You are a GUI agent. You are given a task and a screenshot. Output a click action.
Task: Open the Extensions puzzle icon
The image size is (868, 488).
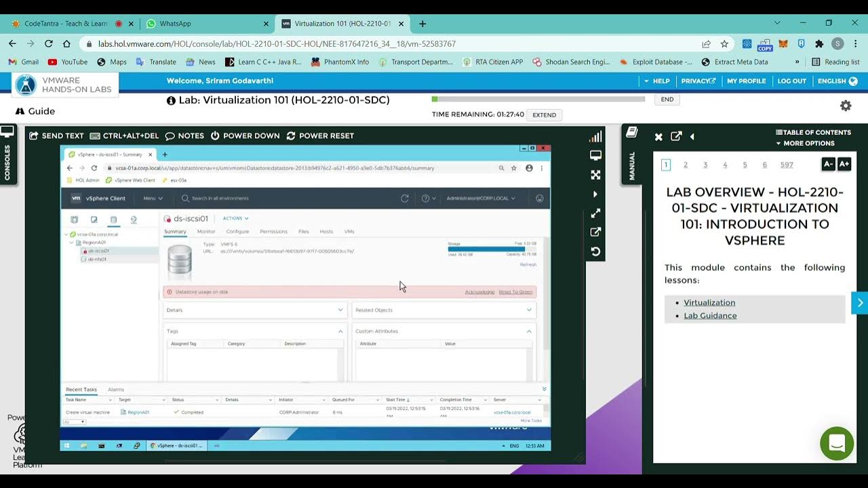point(819,43)
